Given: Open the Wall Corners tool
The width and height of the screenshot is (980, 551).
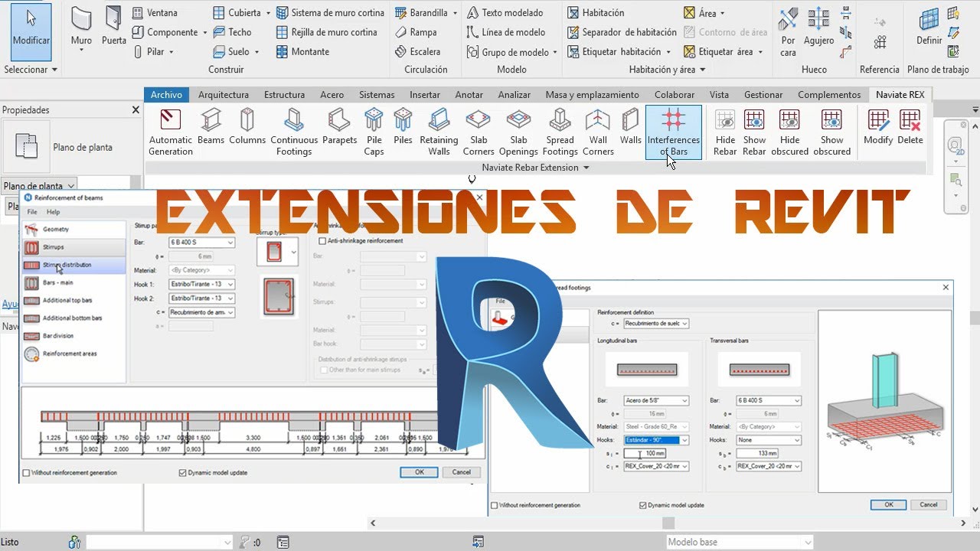Looking at the screenshot, I should (x=598, y=132).
